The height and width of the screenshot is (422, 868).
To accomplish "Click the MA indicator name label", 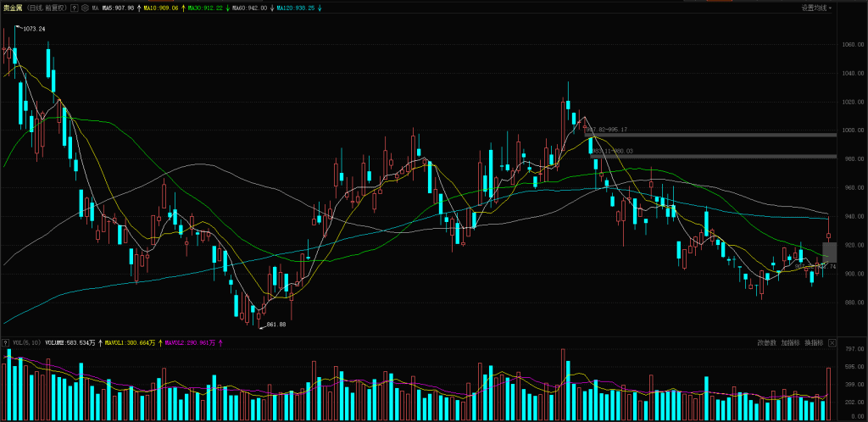I will coord(95,8).
